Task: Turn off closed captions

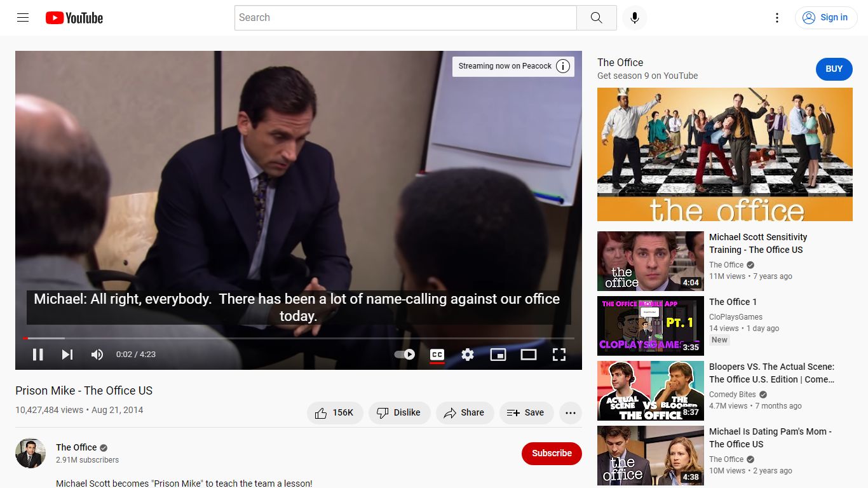Action: [437, 355]
